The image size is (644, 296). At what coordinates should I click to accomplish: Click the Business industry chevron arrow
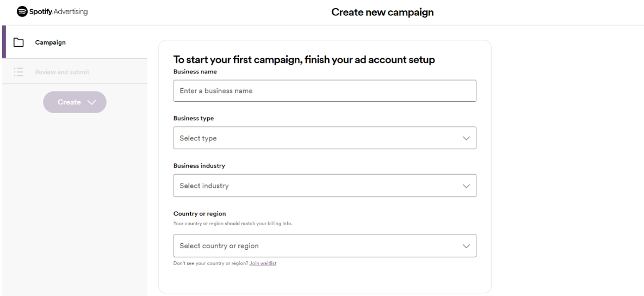pyautogui.click(x=466, y=186)
